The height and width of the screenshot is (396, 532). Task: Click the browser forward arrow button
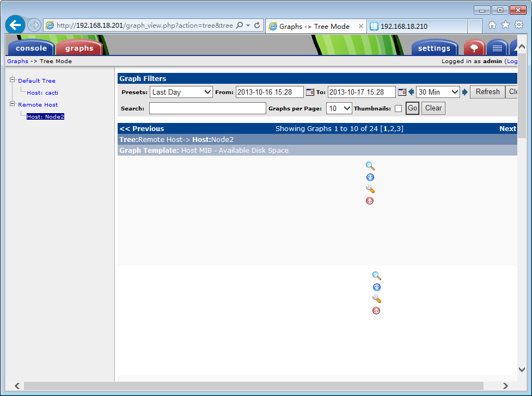pyautogui.click(x=34, y=25)
